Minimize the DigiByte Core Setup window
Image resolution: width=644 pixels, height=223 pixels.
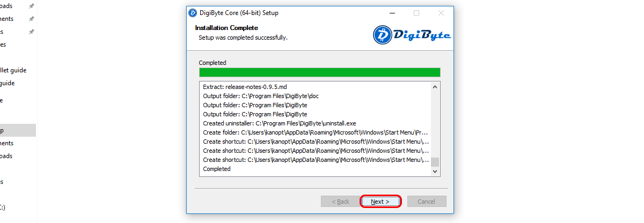(x=391, y=13)
